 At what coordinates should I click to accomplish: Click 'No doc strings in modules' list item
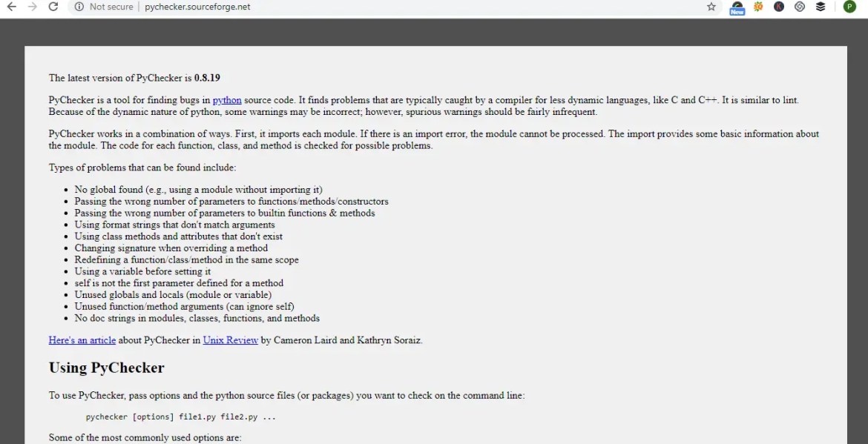coord(197,318)
